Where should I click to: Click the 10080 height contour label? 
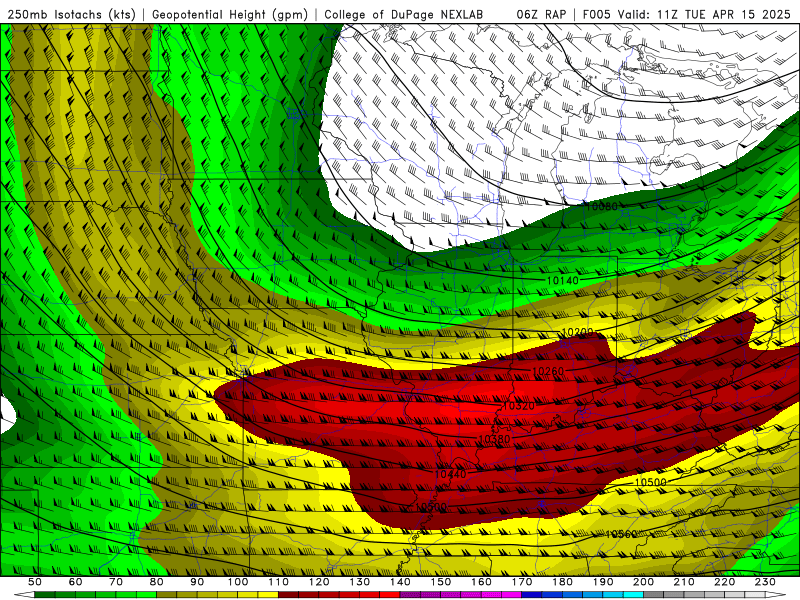point(602,207)
